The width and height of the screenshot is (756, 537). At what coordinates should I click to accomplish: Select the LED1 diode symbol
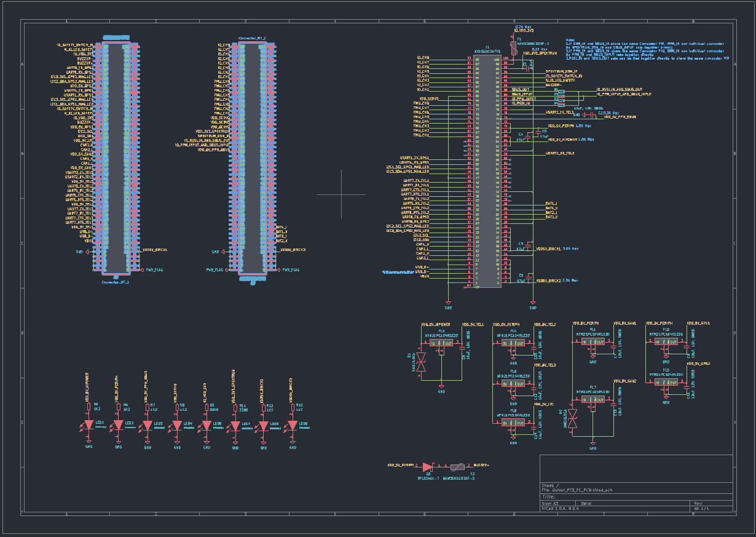click(x=89, y=426)
